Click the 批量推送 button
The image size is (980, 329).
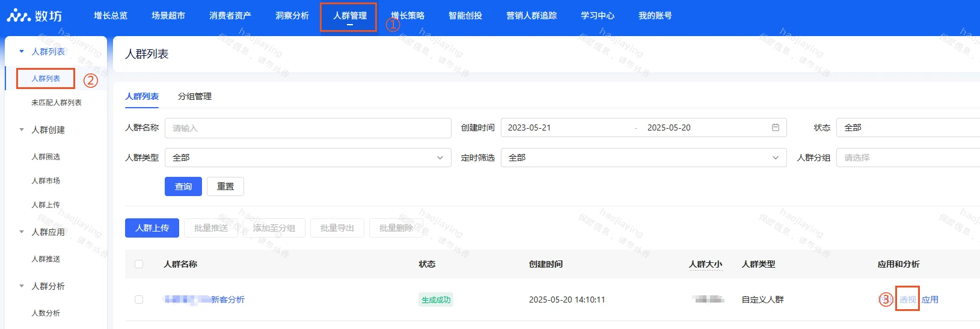pyautogui.click(x=211, y=228)
